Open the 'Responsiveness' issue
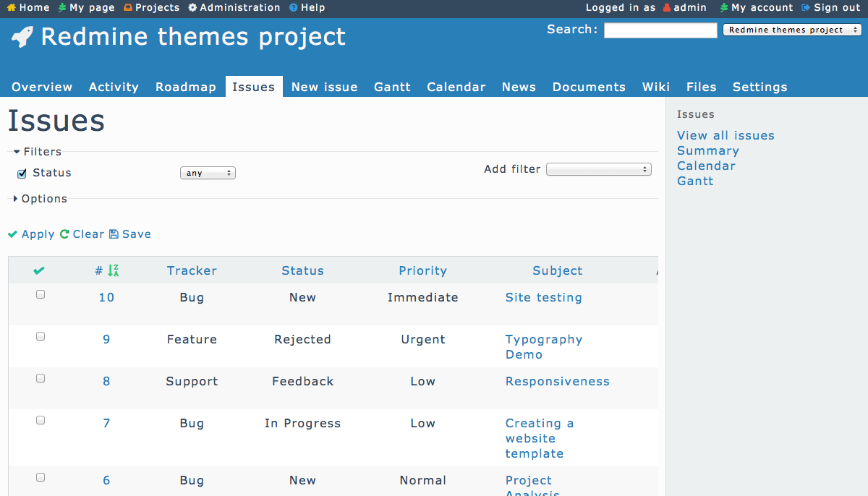Screen dimensions: 868x496 tap(558, 381)
